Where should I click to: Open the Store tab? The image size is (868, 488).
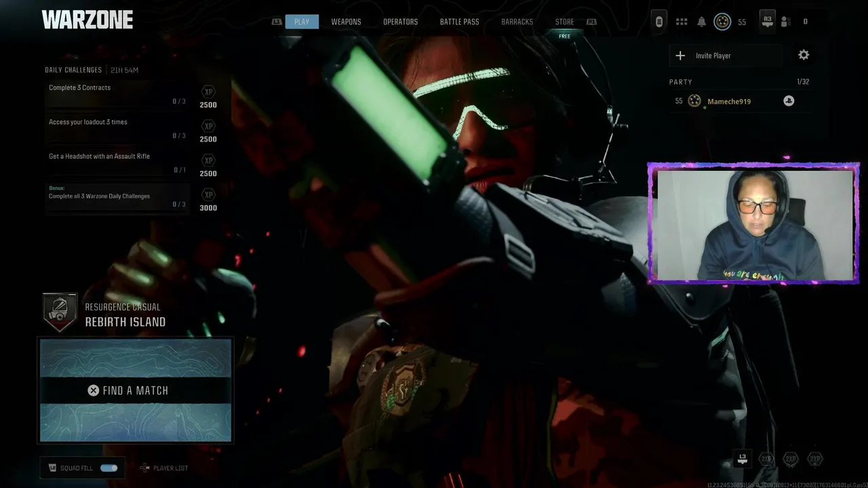click(565, 22)
